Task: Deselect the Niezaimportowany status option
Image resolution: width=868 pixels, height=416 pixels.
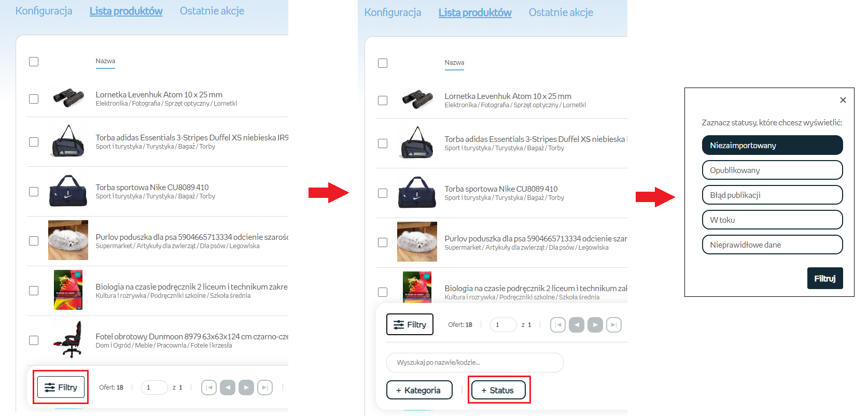Action: click(772, 145)
